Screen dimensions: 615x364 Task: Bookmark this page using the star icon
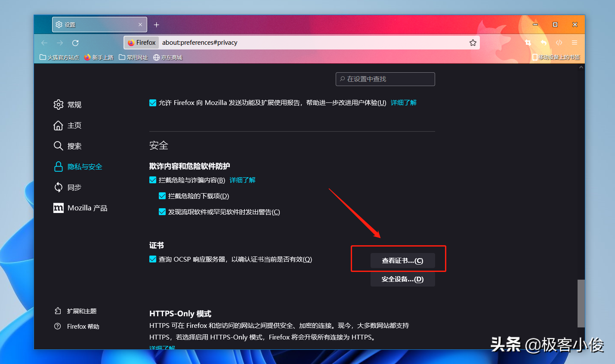pyautogui.click(x=472, y=42)
